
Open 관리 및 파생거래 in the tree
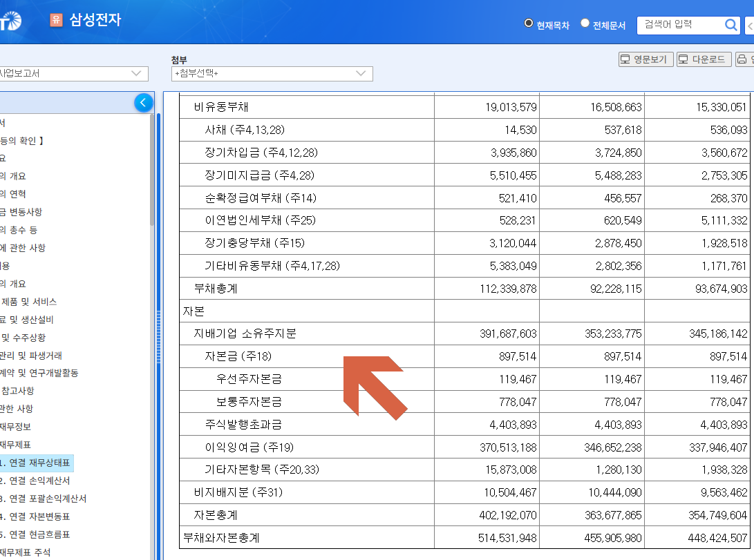31,356
